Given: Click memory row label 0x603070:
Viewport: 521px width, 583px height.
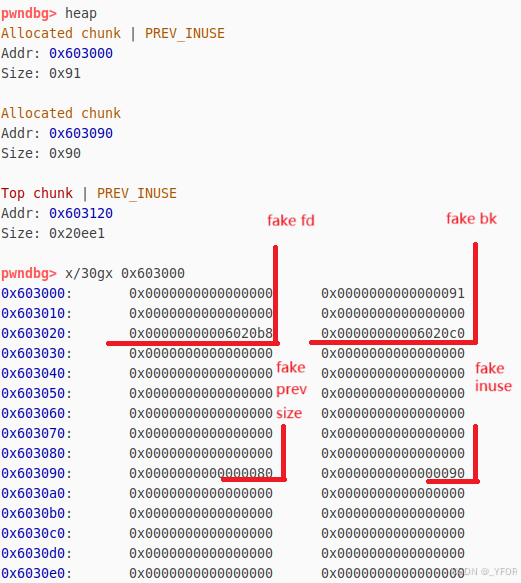Looking at the screenshot, I should (36, 433).
